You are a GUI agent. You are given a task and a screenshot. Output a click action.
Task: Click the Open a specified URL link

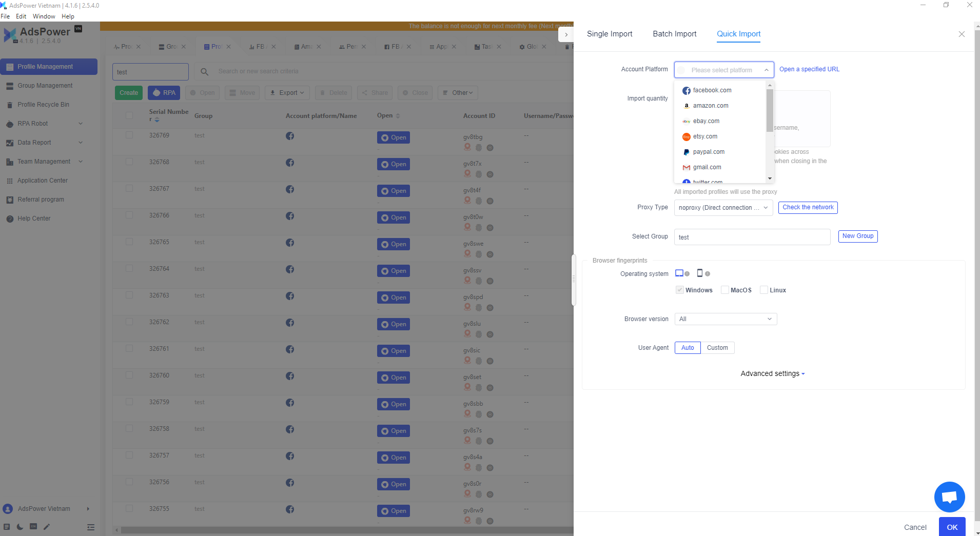click(809, 69)
